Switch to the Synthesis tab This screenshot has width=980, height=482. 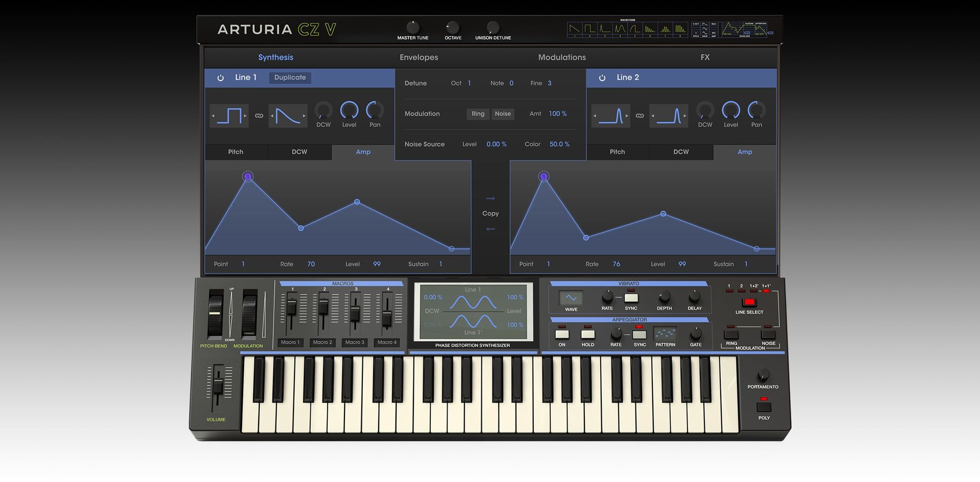(x=276, y=57)
